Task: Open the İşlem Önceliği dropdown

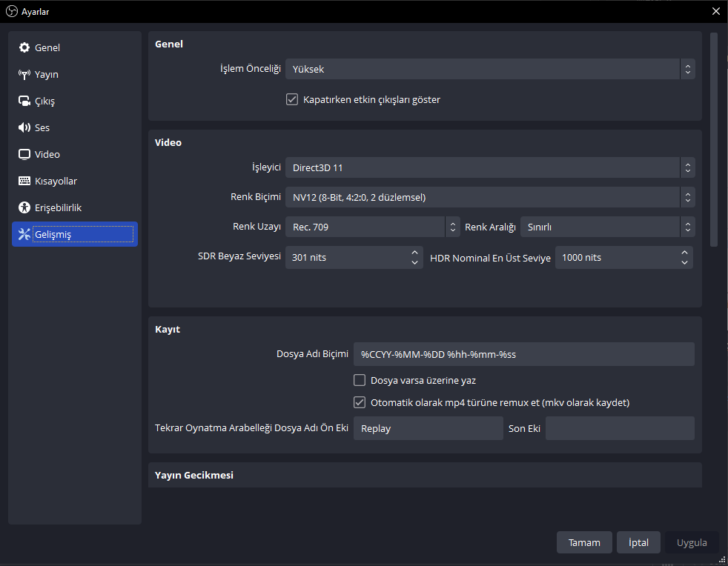Action: (x=490, y=69)
